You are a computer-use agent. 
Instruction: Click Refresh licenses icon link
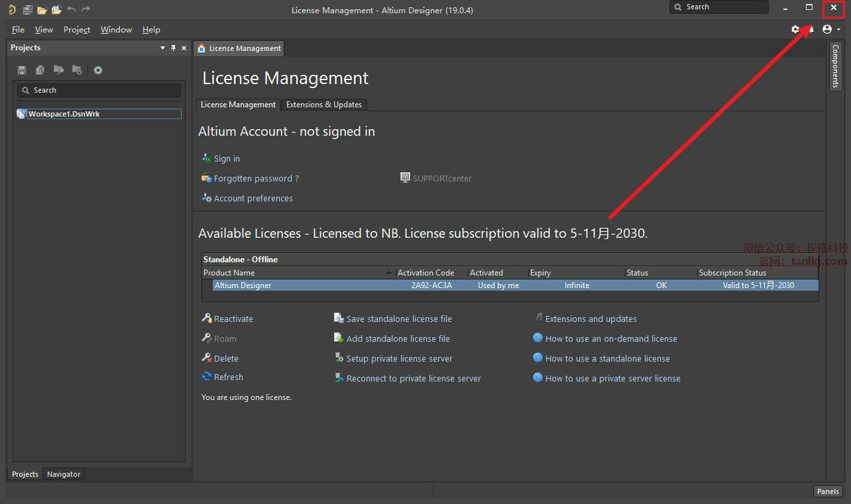point(223,377)
